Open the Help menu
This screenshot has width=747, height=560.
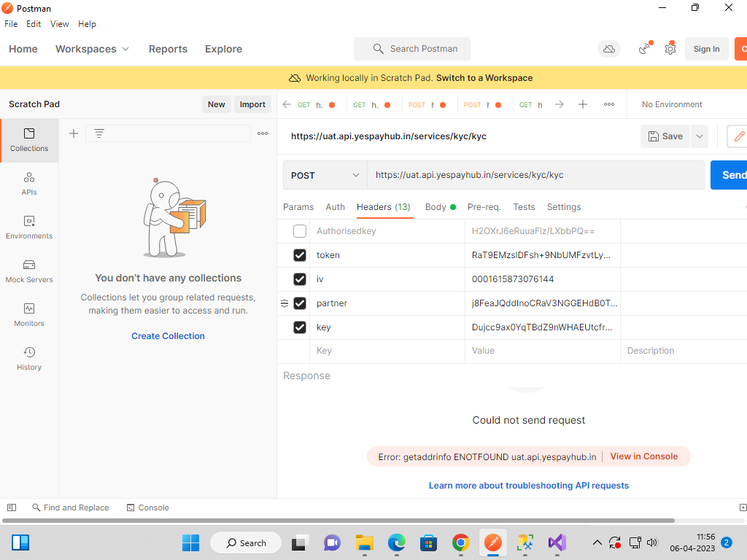[x=87, y=24]
